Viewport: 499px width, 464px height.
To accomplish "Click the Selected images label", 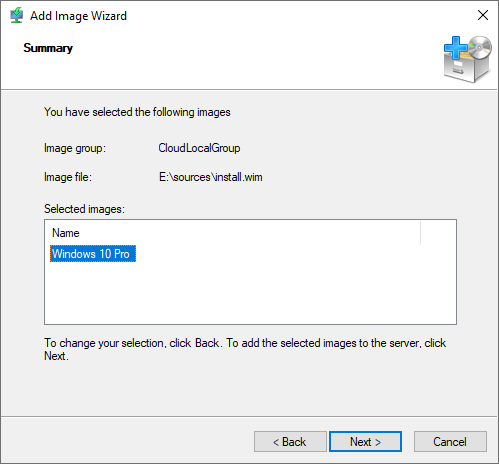I will 84,209.
